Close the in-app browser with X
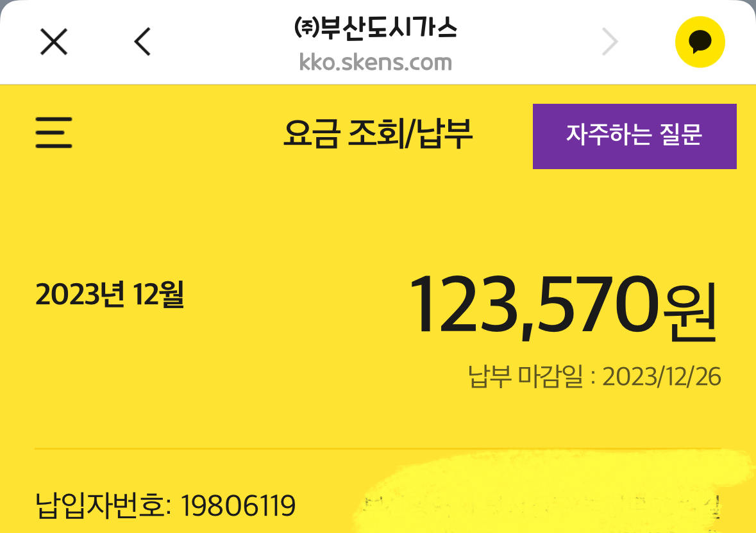756x533 pixels. coord(54,43)
